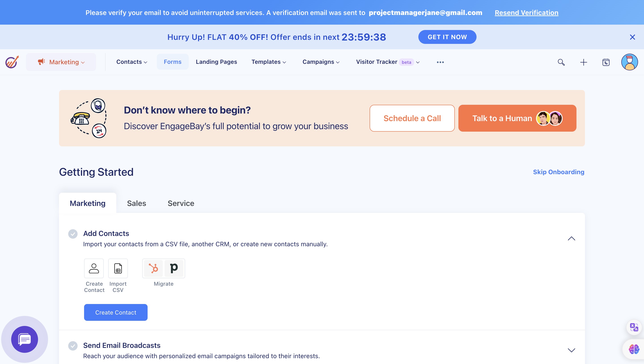The image size is (644, 364).
Task: Open the calendar call icon
Action: click(x=606, y=62)
